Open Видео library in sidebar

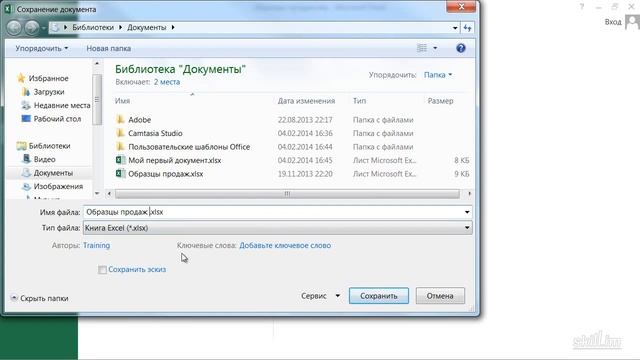click(44, 159)
